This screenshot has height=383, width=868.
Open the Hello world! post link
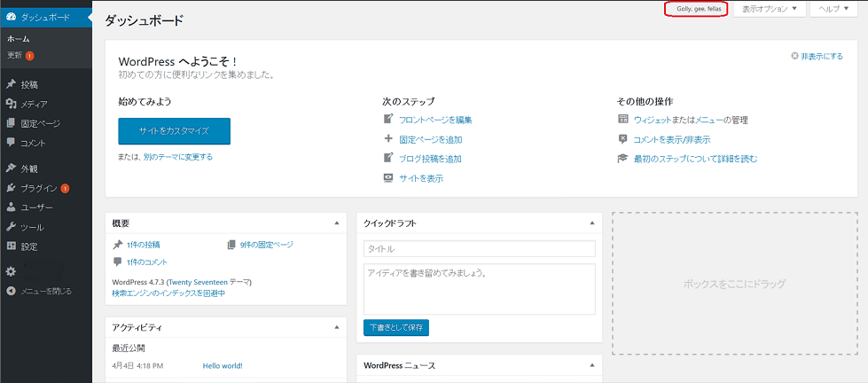[x=222, y=365]
